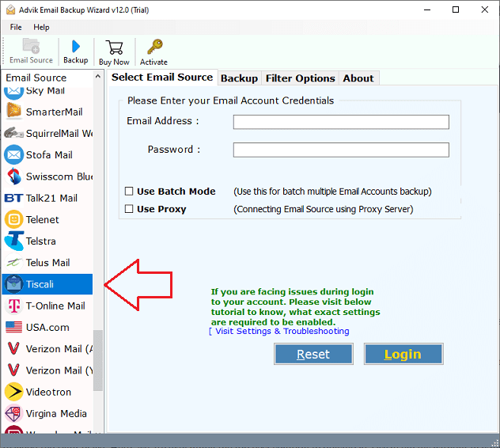Select the Virgina Media icon
The width and height of the screenshot is (500, 448).
(13, 413)
